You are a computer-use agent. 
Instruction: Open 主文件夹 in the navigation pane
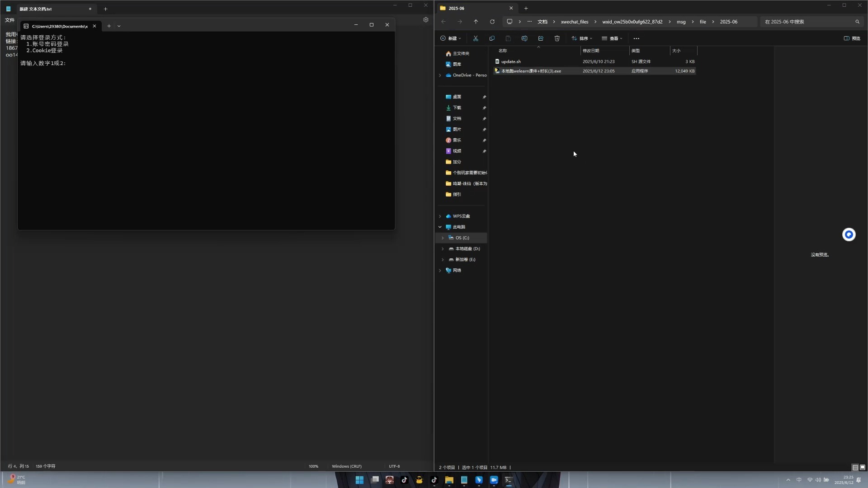pyautogui.click(x=461, y=54)
